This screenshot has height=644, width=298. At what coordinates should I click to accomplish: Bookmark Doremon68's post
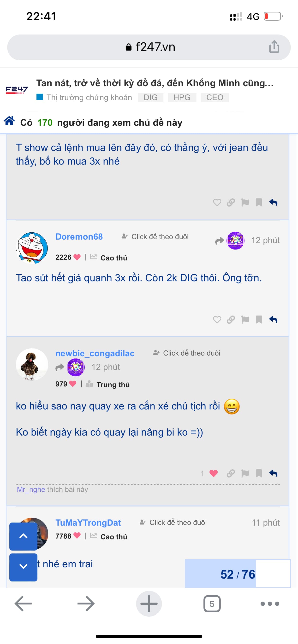point(259,320)
